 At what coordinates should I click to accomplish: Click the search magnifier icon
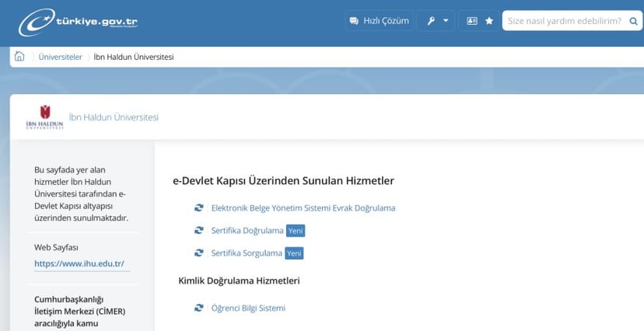633,21
